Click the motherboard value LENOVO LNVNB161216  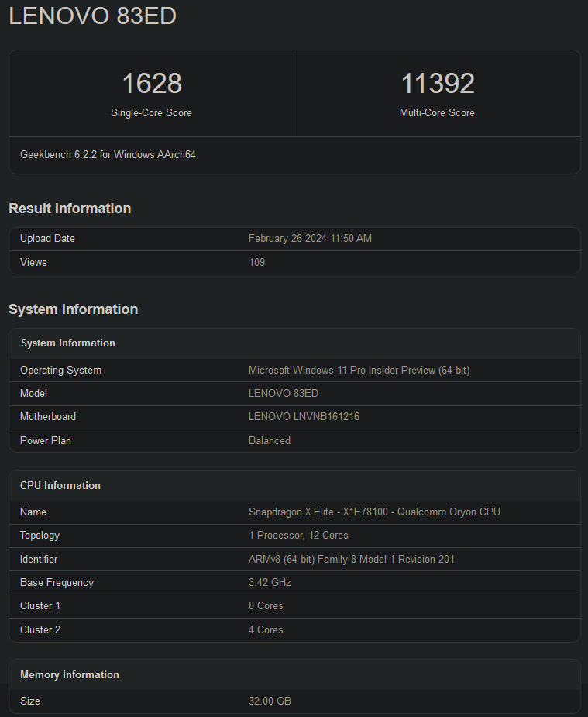tap(304, 417)
